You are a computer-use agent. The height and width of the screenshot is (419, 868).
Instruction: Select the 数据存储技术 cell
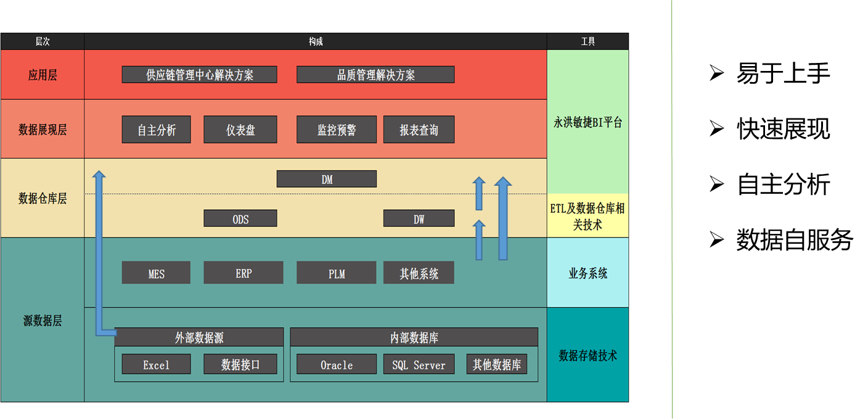click(588, 355)
